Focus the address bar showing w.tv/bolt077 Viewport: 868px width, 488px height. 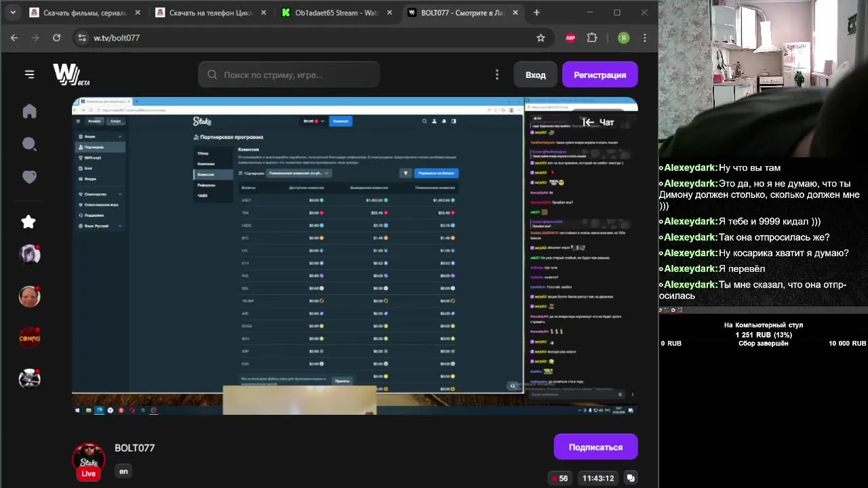point(312,38)
